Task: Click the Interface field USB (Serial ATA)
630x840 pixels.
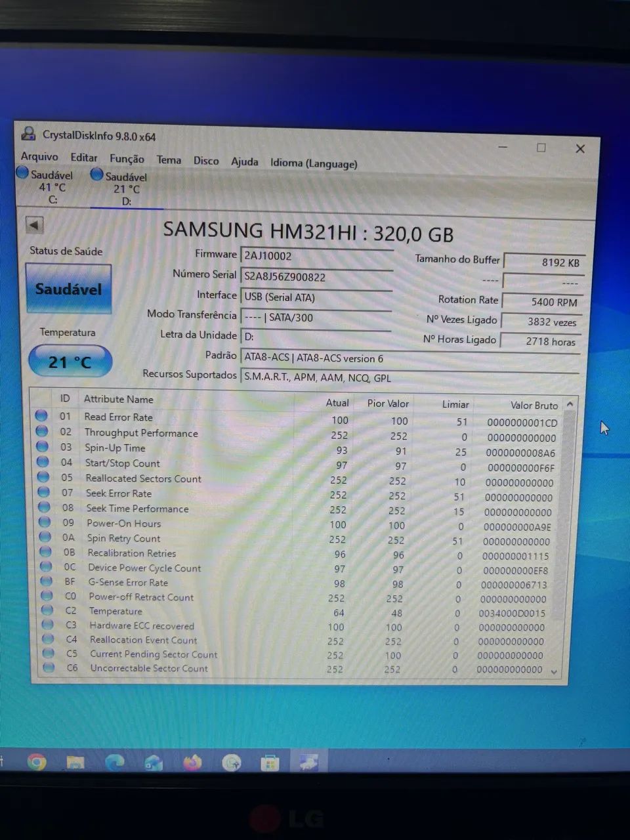Action: (317, 297)
